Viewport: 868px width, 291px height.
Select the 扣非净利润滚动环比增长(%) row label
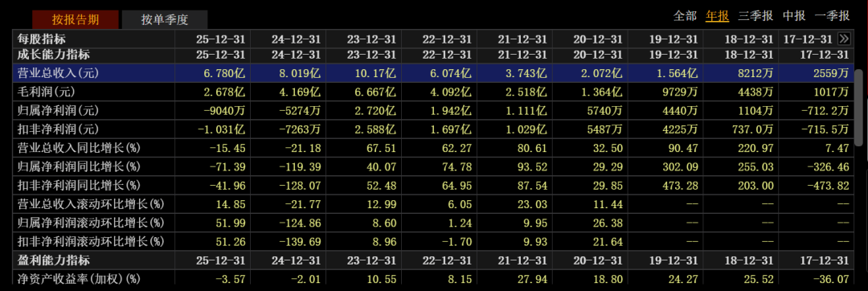[92, 242]
